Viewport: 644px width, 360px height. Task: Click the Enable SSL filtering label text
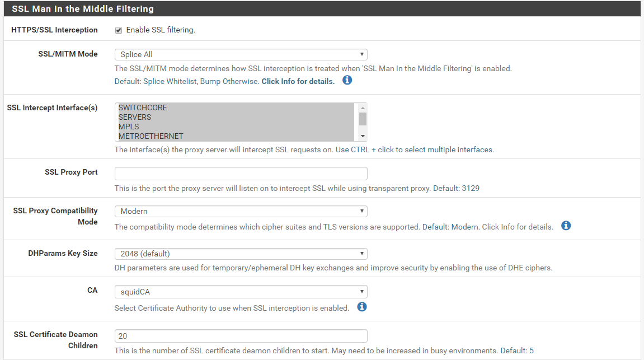click(161, 30)
